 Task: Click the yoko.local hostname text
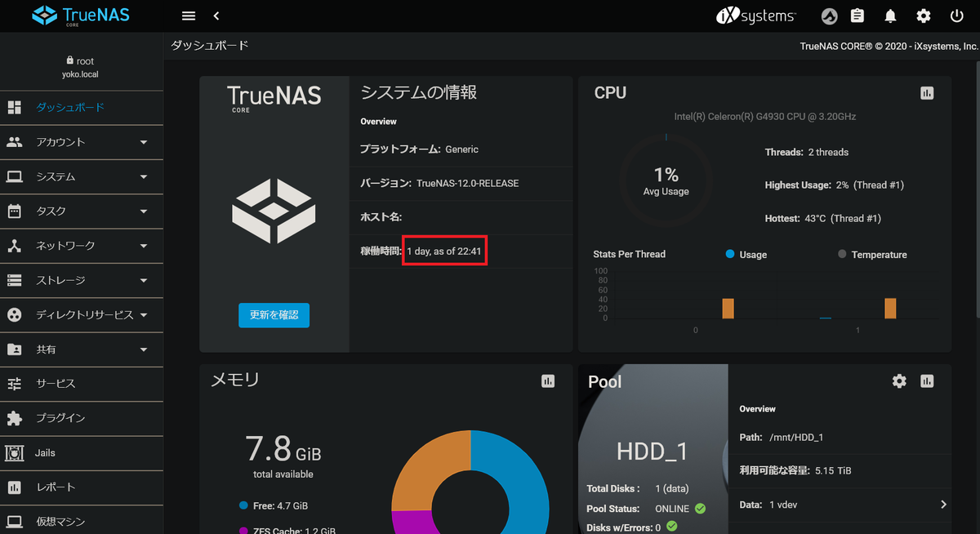pyautogui.click(x=80, y=74)
